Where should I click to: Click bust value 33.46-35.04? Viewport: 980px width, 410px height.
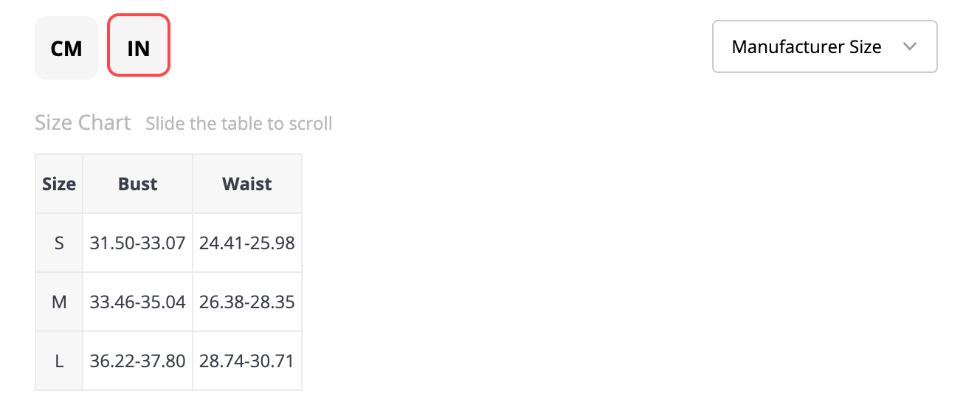point(138,302)
